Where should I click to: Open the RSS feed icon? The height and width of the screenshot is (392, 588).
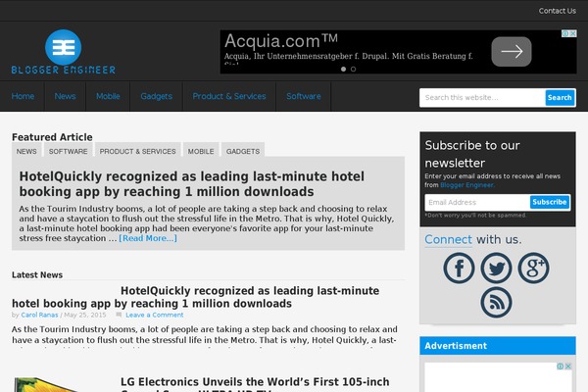(x=496, y=303)
